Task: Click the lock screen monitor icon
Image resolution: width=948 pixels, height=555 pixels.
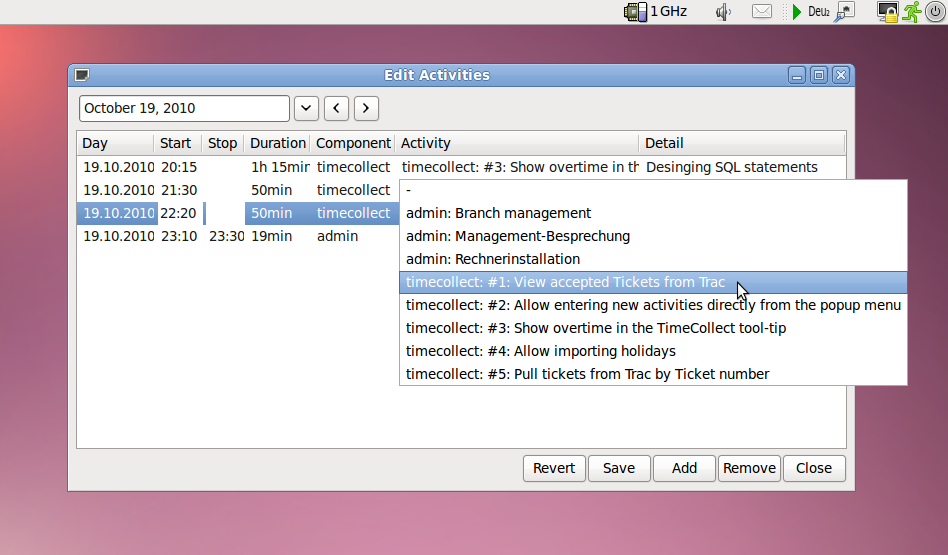Action: point(887,12)
